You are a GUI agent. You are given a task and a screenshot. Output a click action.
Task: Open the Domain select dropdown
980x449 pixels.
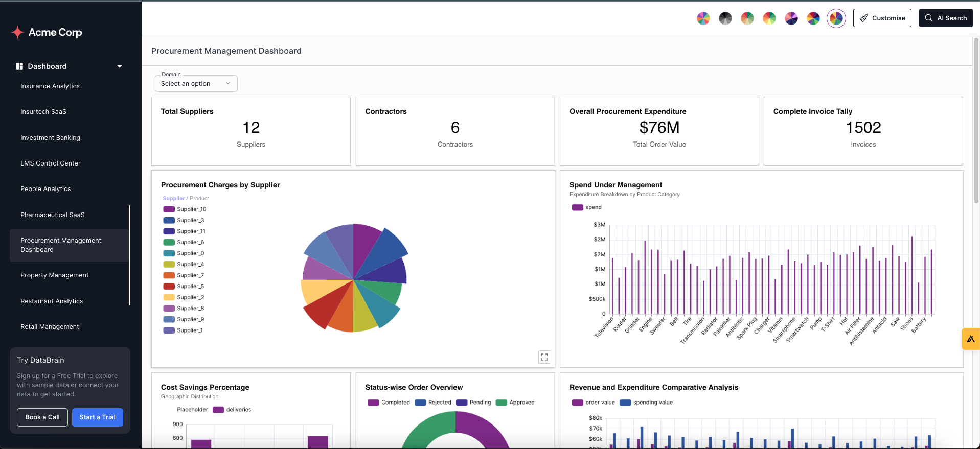[x=196, y=83]
